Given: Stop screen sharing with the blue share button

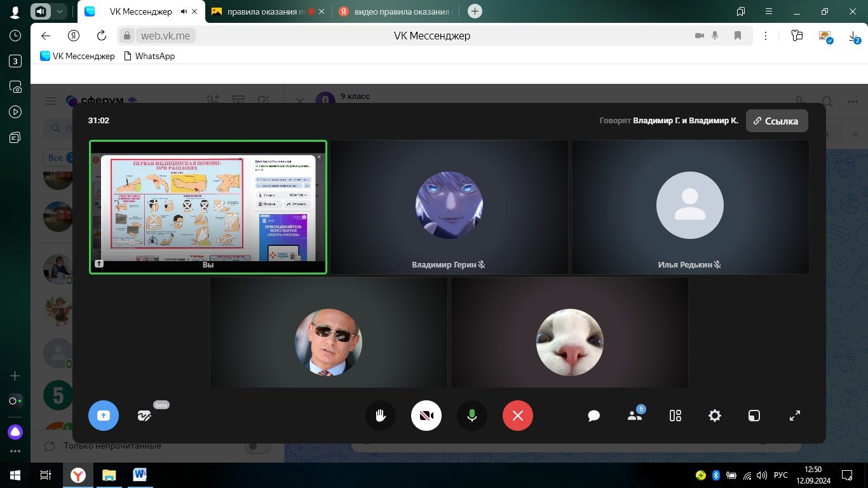Looking at the screenshot, I should point(104,416).
